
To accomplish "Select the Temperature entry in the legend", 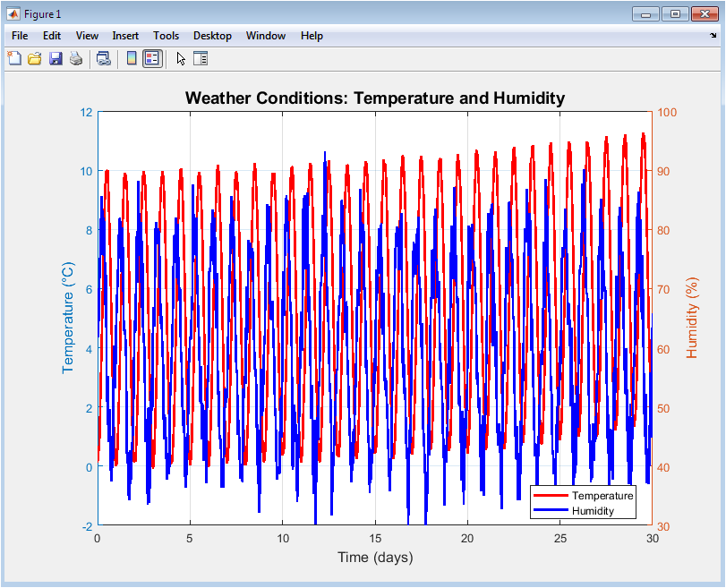I will (x=602, y=496).
